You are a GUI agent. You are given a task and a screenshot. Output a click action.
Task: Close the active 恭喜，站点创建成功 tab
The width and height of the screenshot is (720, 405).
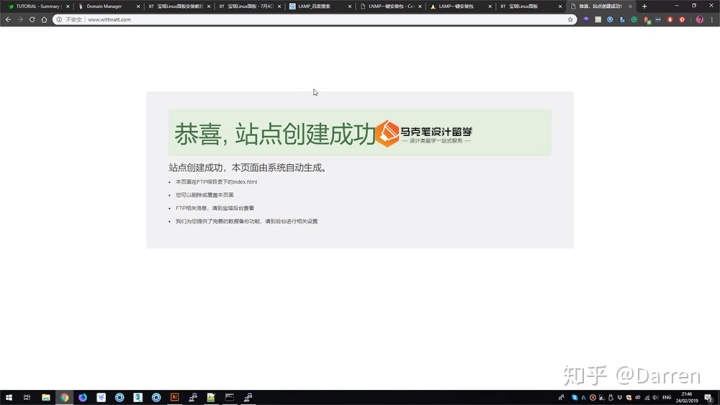[x=630, y=6]
